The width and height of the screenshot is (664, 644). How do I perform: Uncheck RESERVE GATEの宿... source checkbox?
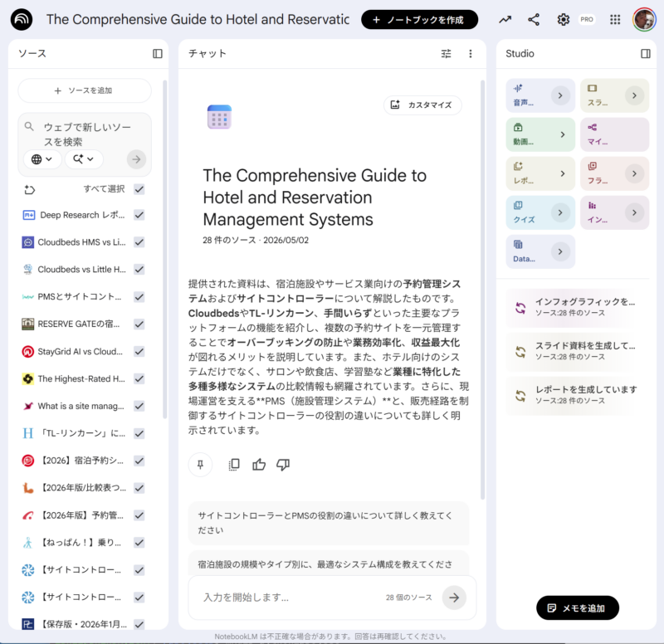coord(139,324)
